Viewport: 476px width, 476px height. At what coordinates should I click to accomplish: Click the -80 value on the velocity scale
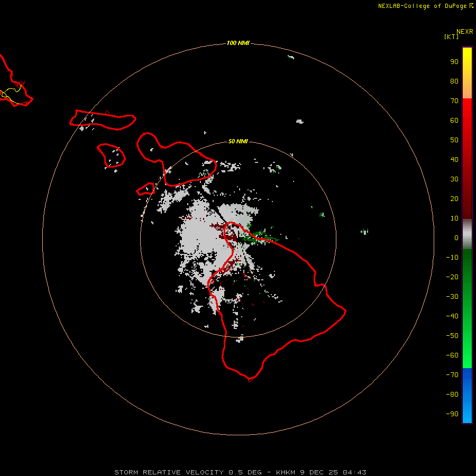point(452,395)
